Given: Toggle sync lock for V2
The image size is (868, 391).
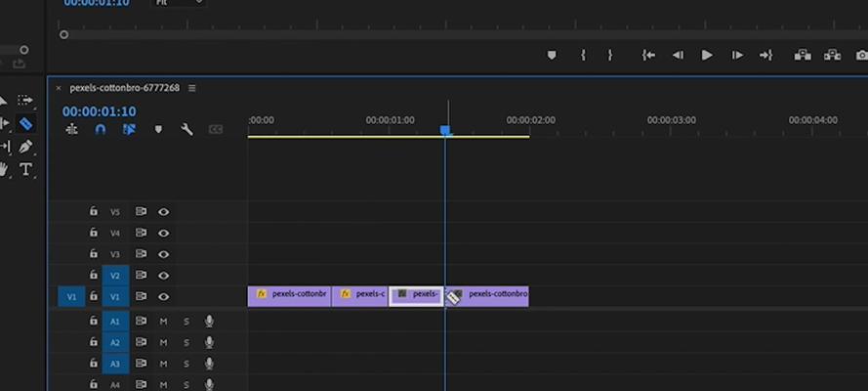Looking at the screenshot, I should coord(142,276).
